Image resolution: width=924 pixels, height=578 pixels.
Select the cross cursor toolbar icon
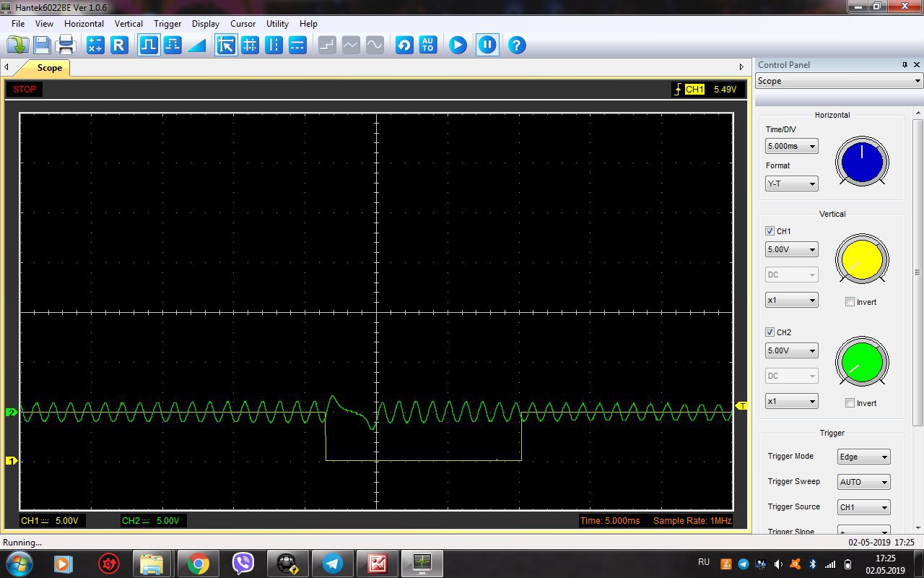[x=226, y=45]
